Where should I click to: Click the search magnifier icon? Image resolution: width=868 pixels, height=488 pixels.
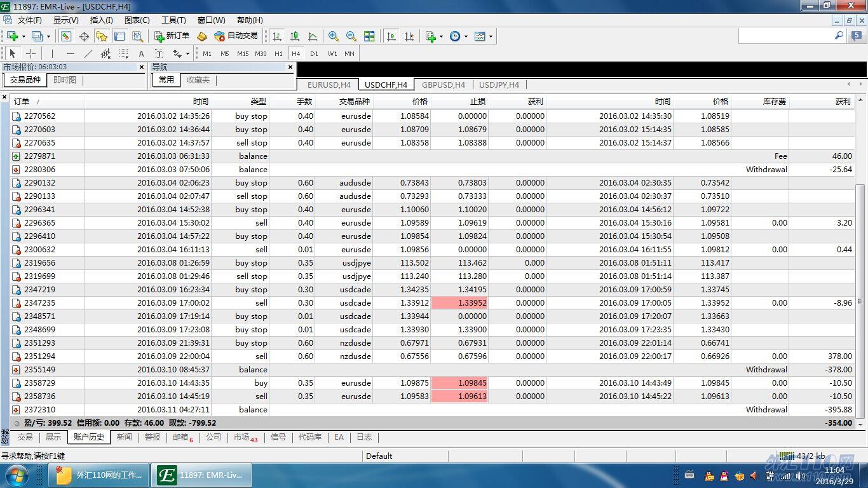839,36
